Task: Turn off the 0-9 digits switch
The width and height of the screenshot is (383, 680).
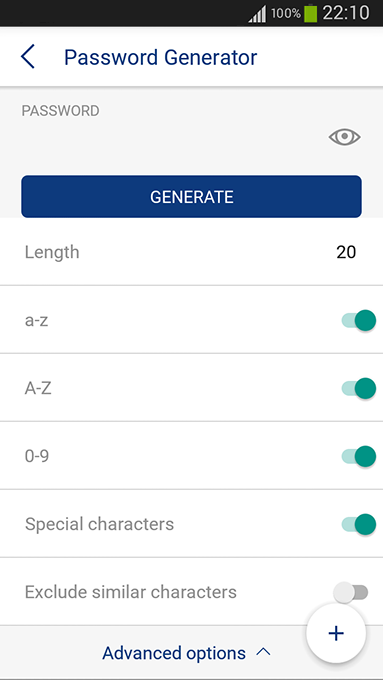Action: coord(359,456)
